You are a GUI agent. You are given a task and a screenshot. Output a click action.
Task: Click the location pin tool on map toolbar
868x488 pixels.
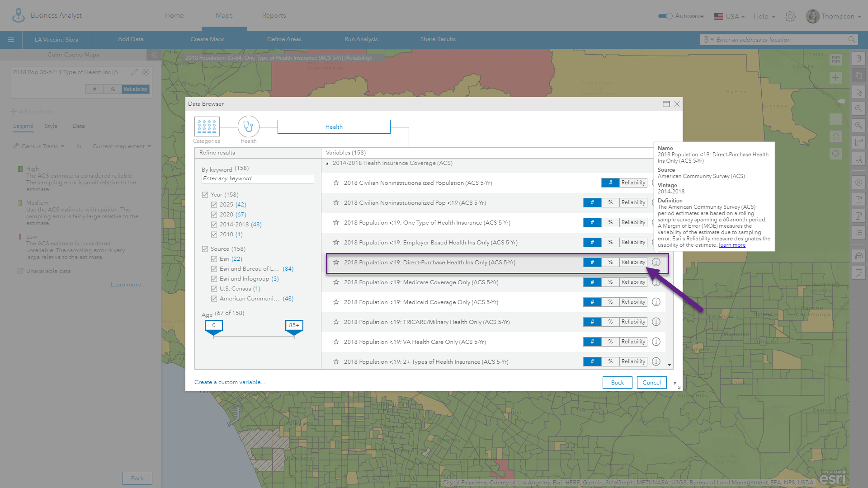tap(859, 58)
